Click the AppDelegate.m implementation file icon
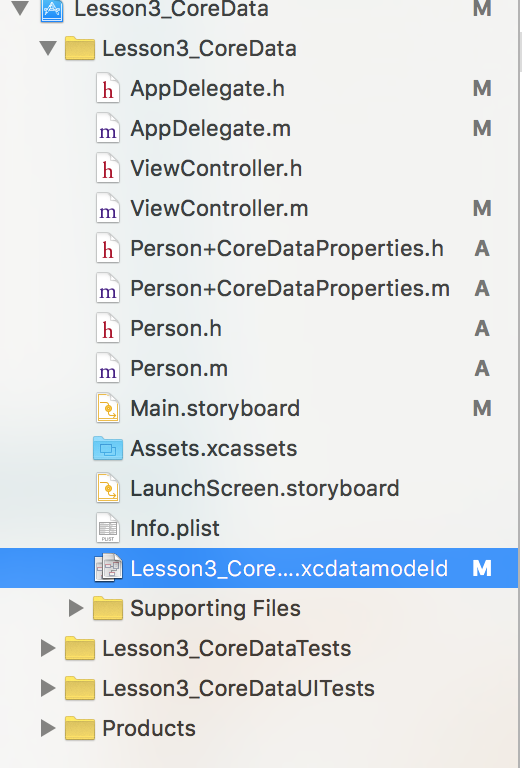This screenshot has height=768, width=522. (x=108, y=129)
